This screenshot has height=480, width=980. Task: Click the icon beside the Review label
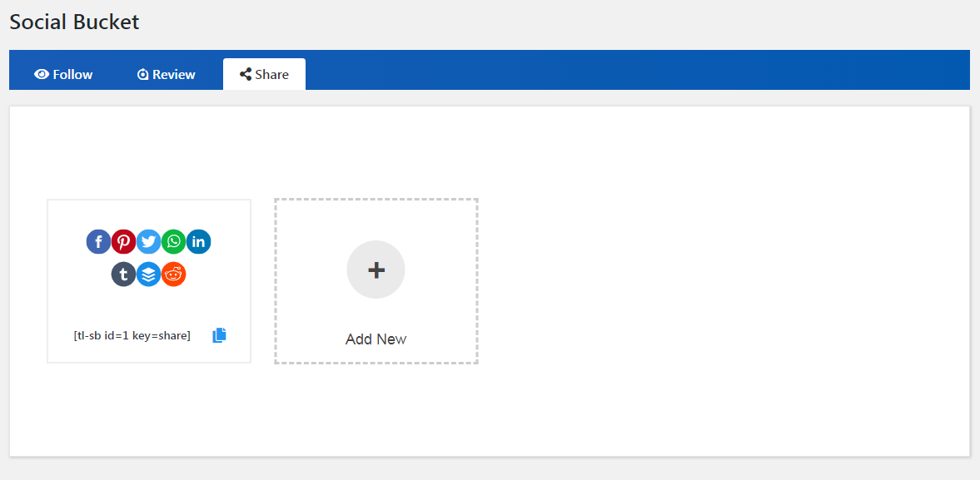pyautogui.click(x=143, y=74)
